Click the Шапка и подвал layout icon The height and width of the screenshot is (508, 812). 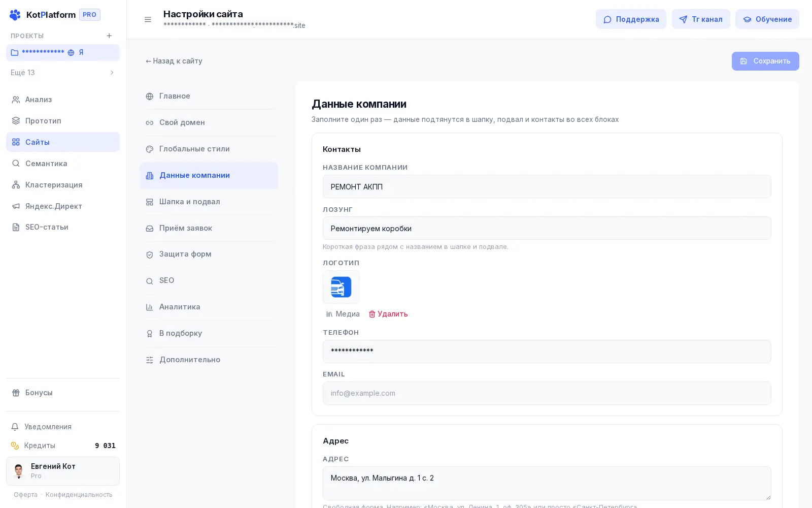[x=150, y=202]
